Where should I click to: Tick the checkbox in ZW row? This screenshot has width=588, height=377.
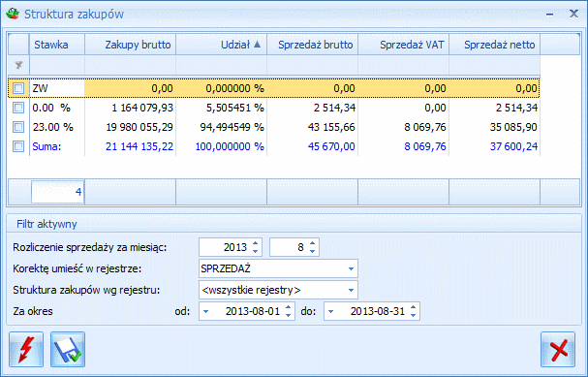point(18,88)
